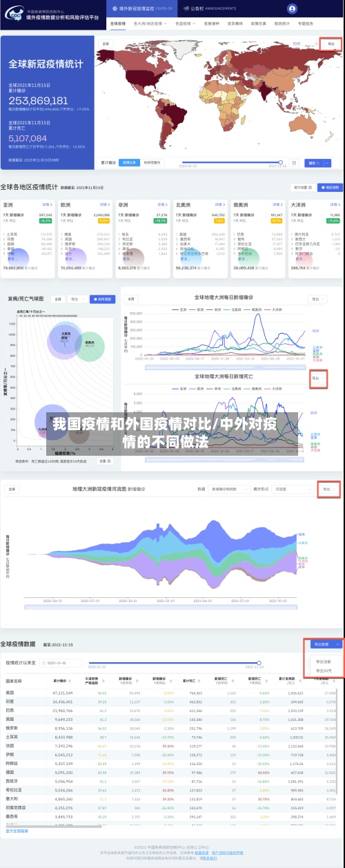The height and width of the screenshot is (868, 345).
Task: Choose the 导出当前 export option
Action: [x=324, y=661]
